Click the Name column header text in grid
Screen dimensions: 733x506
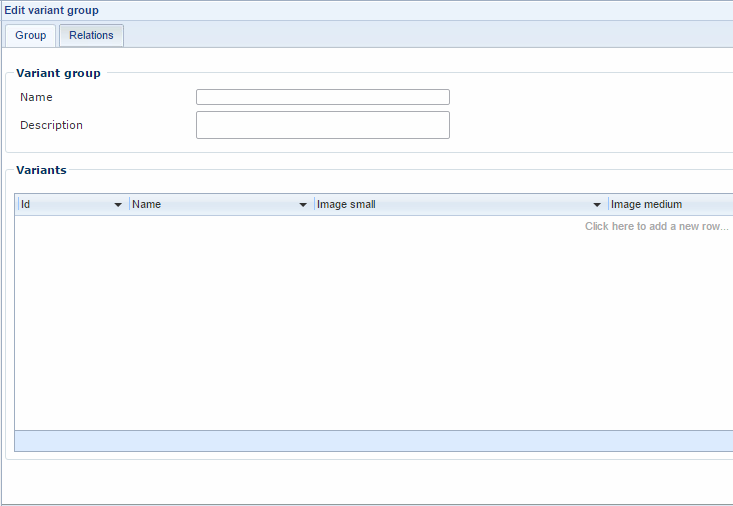pos(147,205)
